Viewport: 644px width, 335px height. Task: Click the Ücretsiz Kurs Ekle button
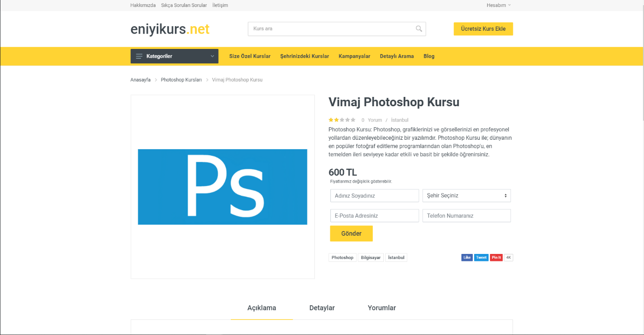pos(483,29)
